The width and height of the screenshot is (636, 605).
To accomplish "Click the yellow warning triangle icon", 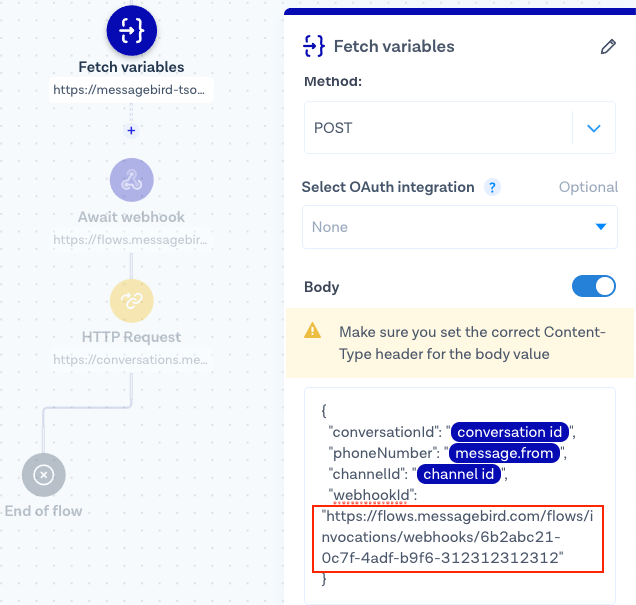I will tap(313, 331).
